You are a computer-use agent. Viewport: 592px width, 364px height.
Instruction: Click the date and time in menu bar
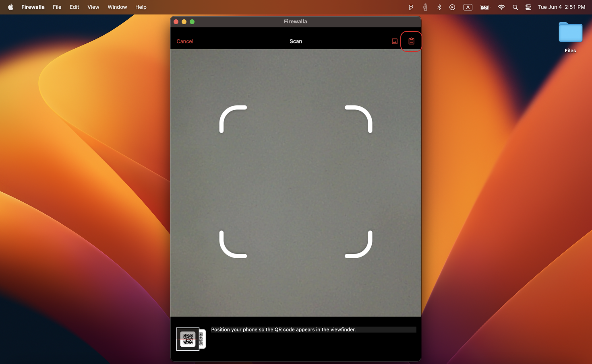click(561, 7)
